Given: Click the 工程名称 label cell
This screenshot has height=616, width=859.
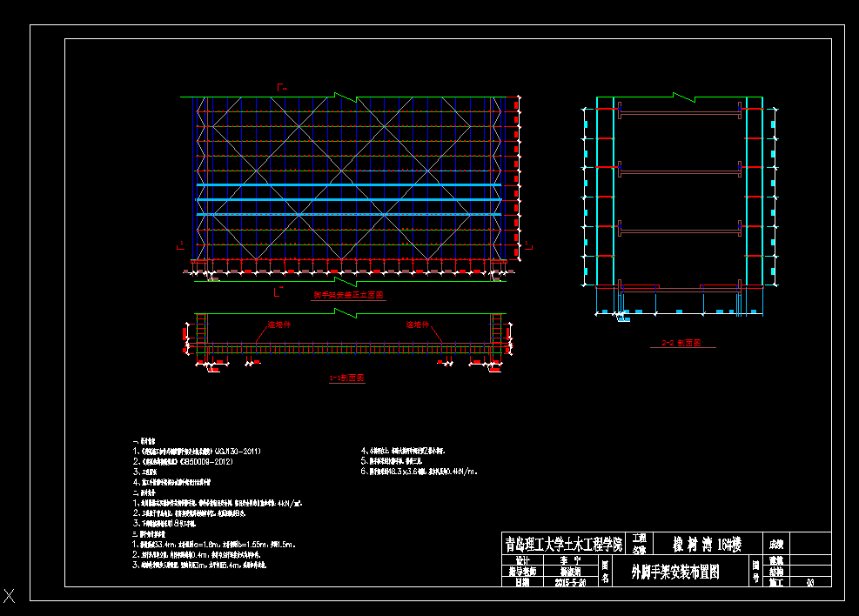Looking at the screenshot, I should coord(640,544).
